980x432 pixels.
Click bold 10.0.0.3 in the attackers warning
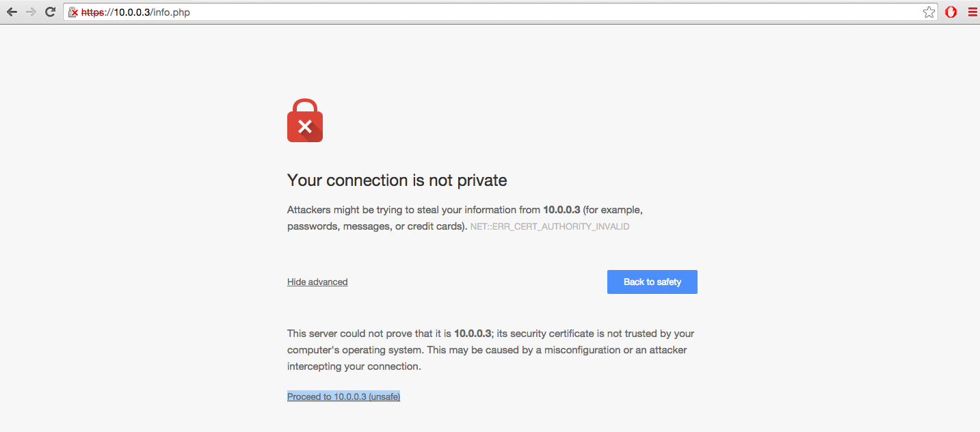561,209
